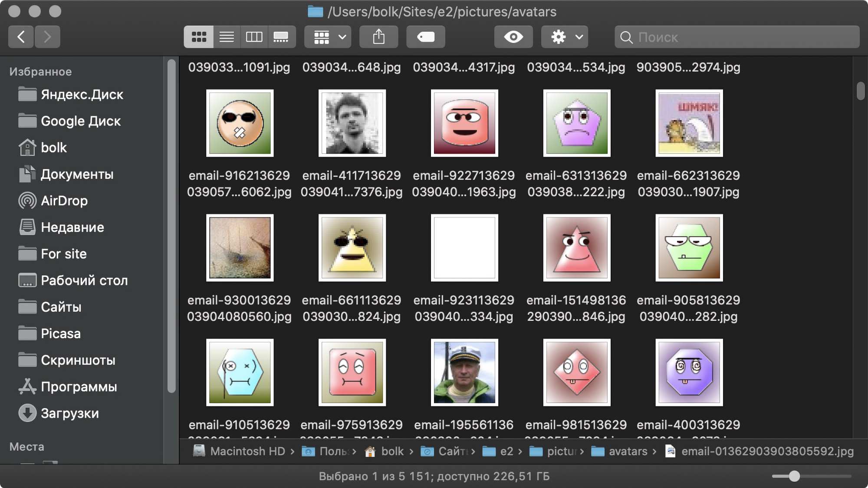
Task: Select the sunglasses face avatar email-916213629
Action: click(240, 123)
